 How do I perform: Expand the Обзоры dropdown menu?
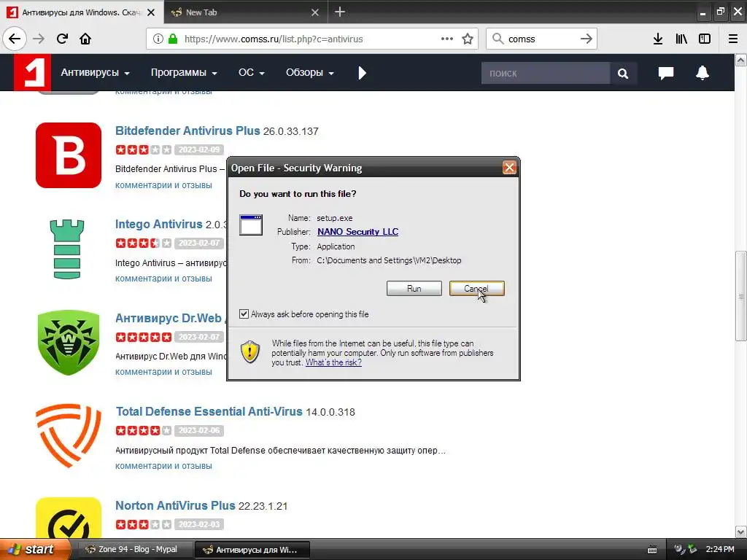(x=309, y=72)
